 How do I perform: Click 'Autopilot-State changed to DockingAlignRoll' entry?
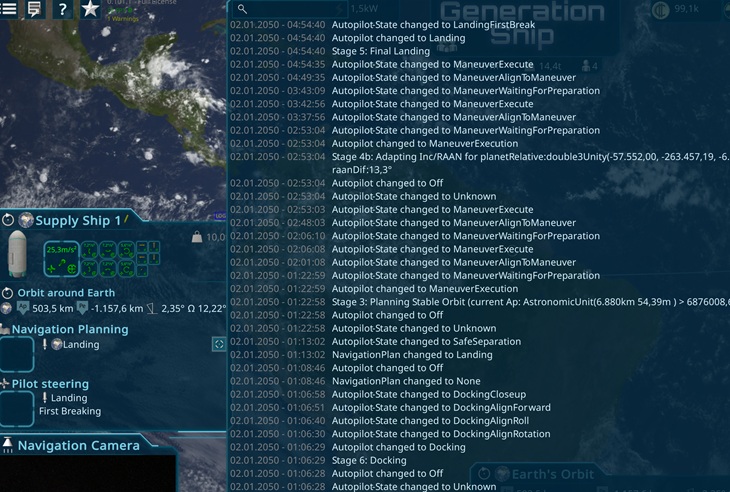point(431,421)
